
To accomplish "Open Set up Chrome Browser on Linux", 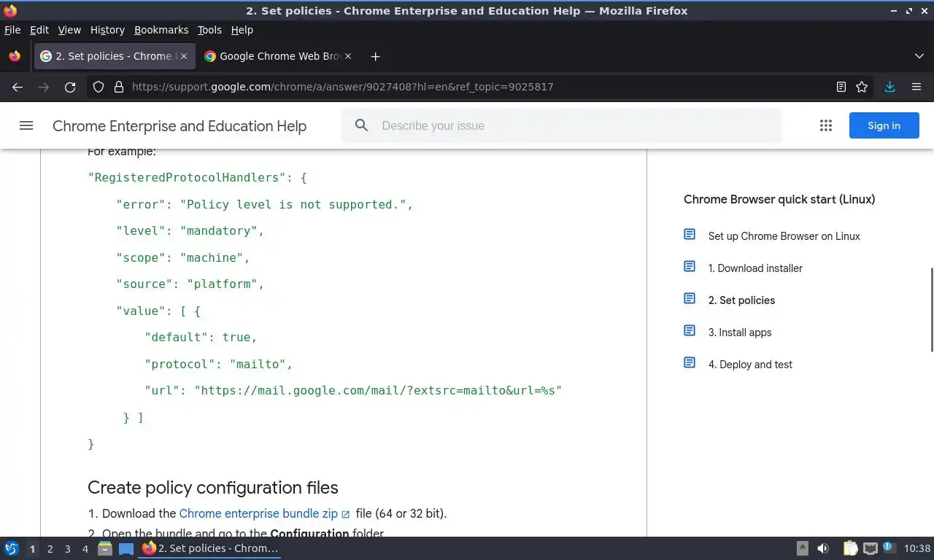I will point(784,236).
